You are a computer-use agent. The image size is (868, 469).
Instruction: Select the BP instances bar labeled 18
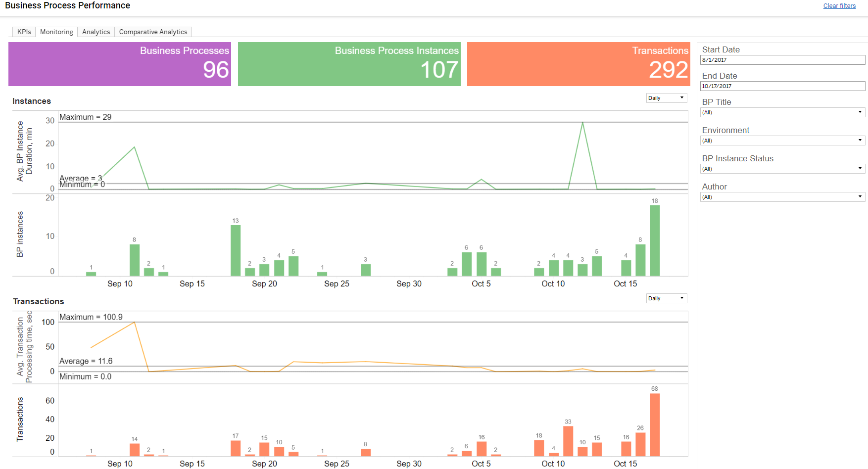tap(655, 240)
